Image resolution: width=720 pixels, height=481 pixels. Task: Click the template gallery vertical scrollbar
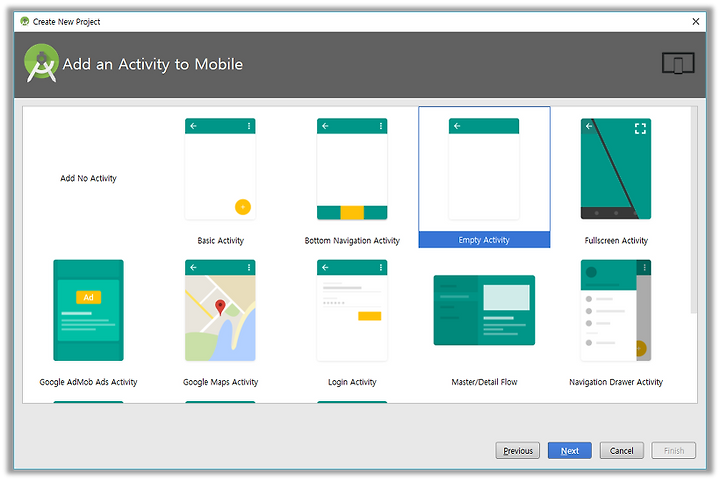pyautogui.click(x=694, y=210)
